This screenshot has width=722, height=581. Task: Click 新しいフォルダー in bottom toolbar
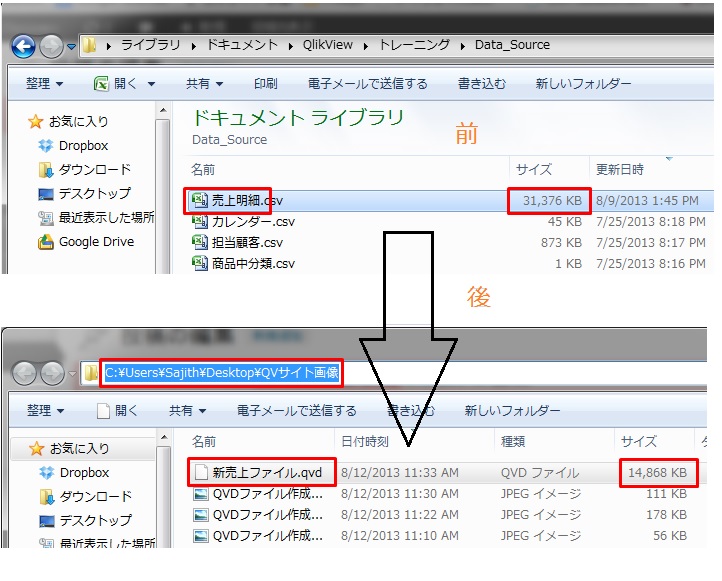[512, 410]
